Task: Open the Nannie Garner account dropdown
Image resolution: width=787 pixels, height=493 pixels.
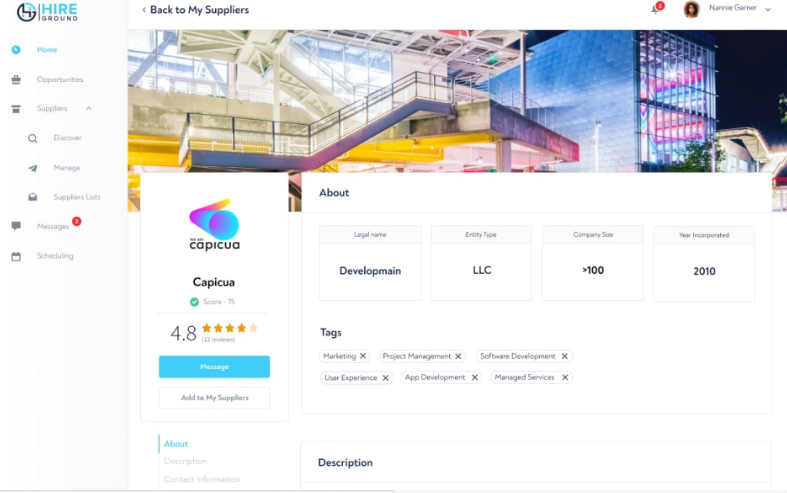Action: [x=767, y=9]
